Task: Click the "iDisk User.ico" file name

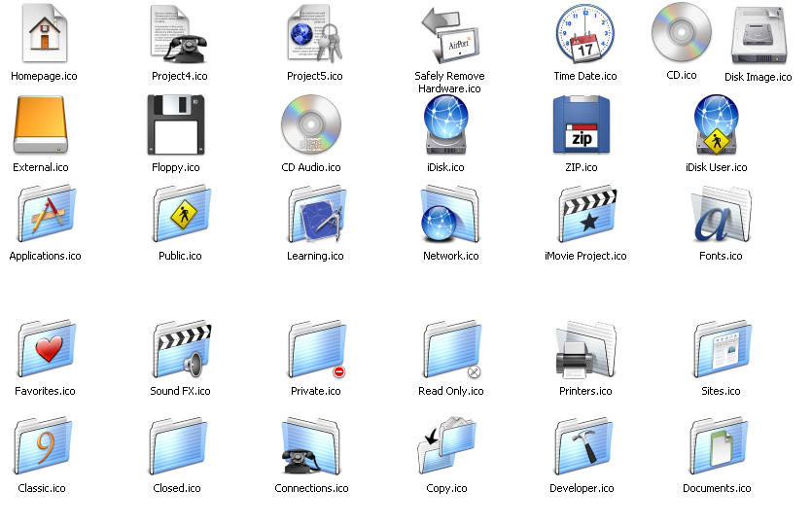Action: coord(717,167)
